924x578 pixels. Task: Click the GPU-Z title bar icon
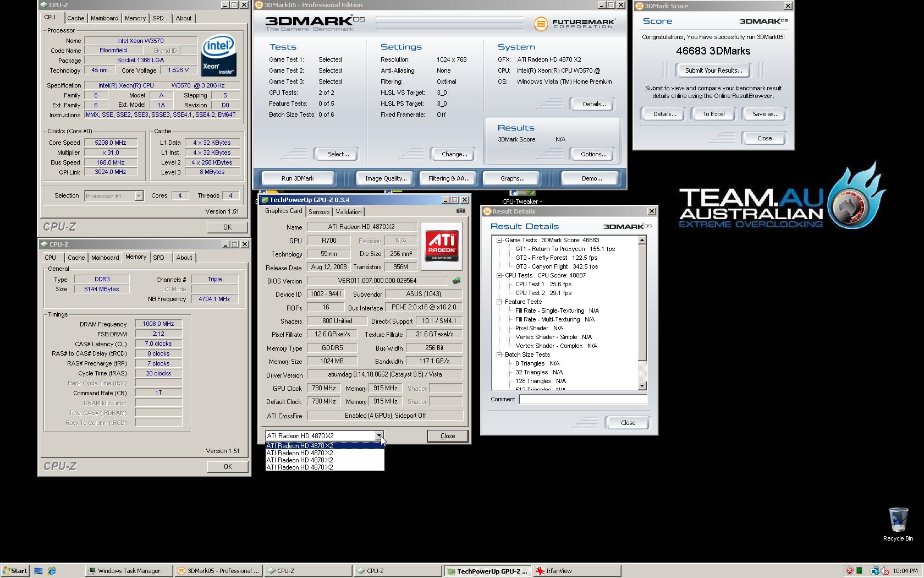point(265,200)
